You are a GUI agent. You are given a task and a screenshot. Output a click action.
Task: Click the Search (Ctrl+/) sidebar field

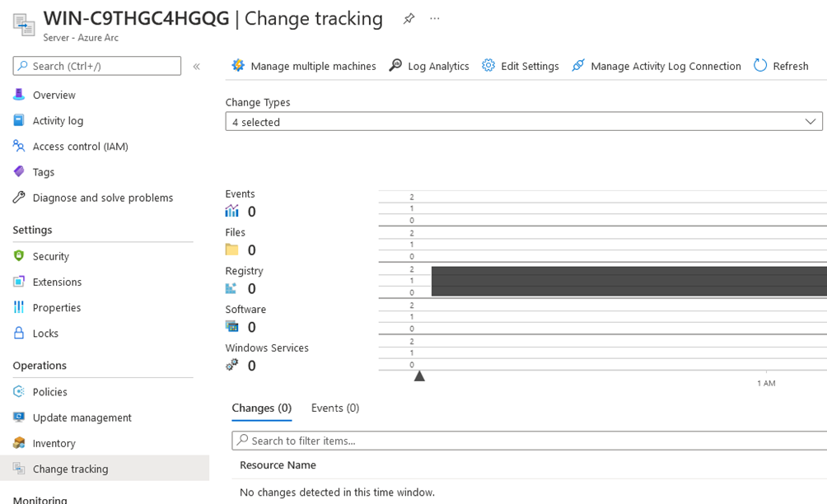pos(97,66)
